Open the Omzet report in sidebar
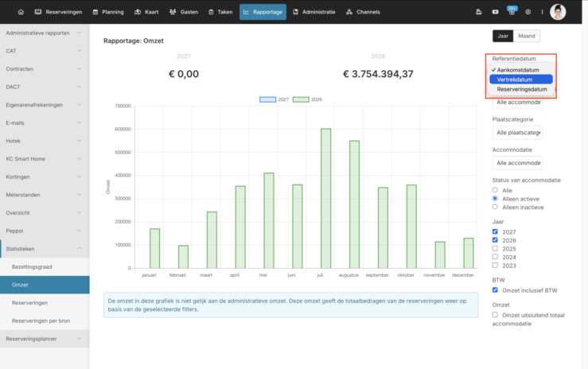Image resolution: width=588 pixels, height=369 pixels. point(45,285)
